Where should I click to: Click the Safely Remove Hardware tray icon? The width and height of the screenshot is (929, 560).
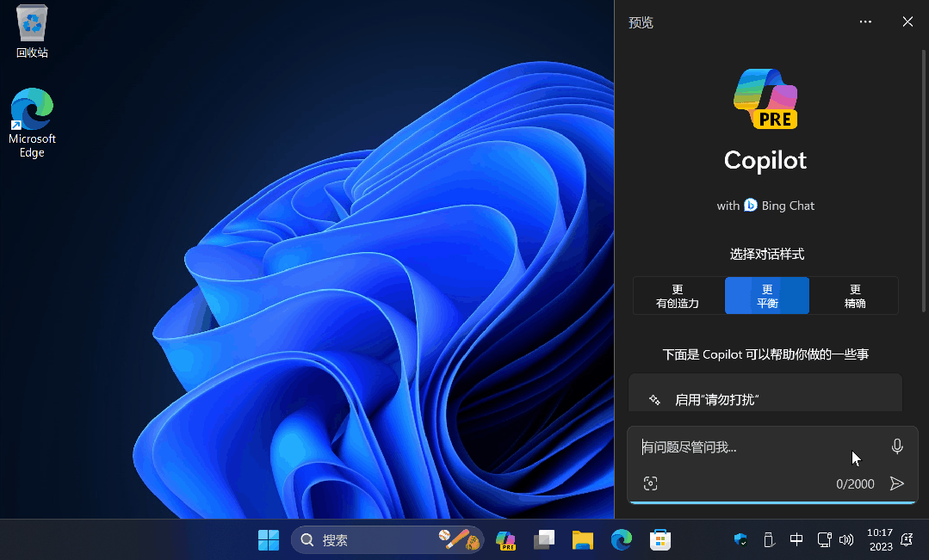click(x=767, y=539)
